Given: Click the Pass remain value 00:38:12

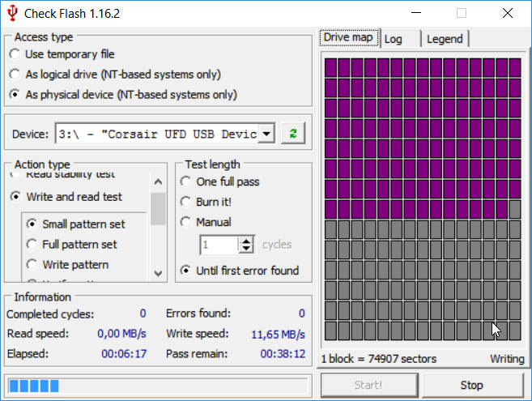Looking at the screenshot, I should pos(283,354).
